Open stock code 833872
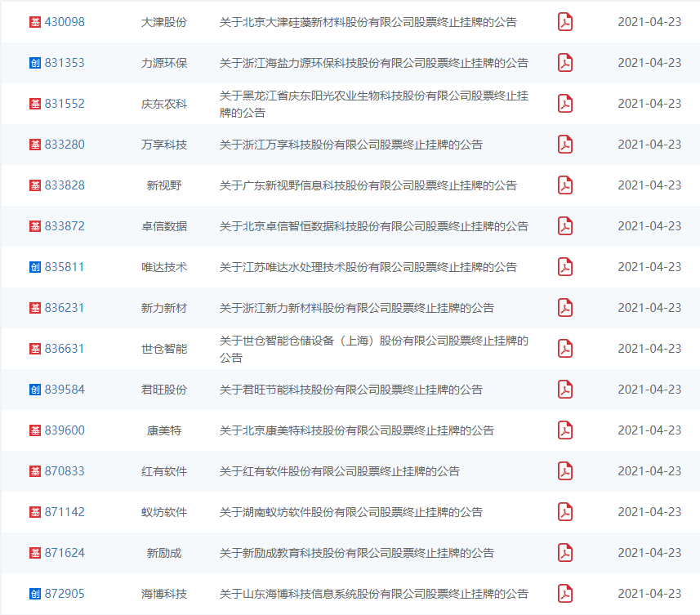This screenshot has height=615, width=700. point(65,226)
